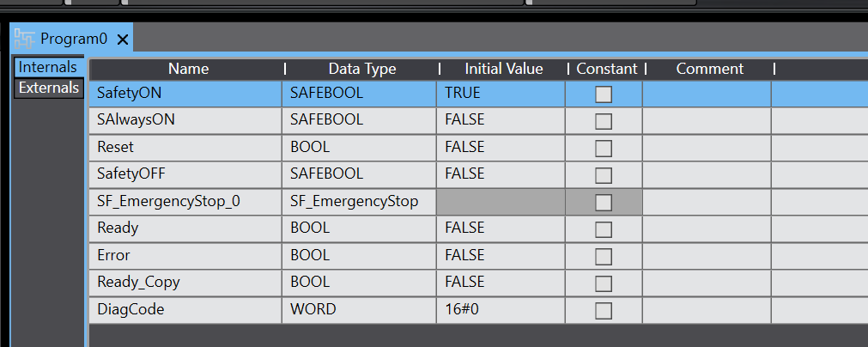The height and width of the screenshot is (347, 868).
Task: Toggle Constant checkbox for SF_EmergencyStop_0
Action: (x=604, y=203)
